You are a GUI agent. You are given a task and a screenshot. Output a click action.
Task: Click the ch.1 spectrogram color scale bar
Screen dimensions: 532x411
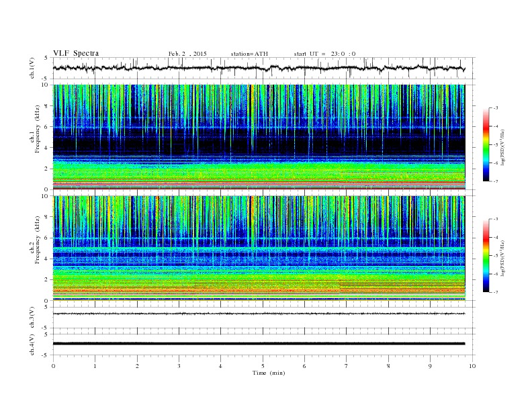pos(486,144)
